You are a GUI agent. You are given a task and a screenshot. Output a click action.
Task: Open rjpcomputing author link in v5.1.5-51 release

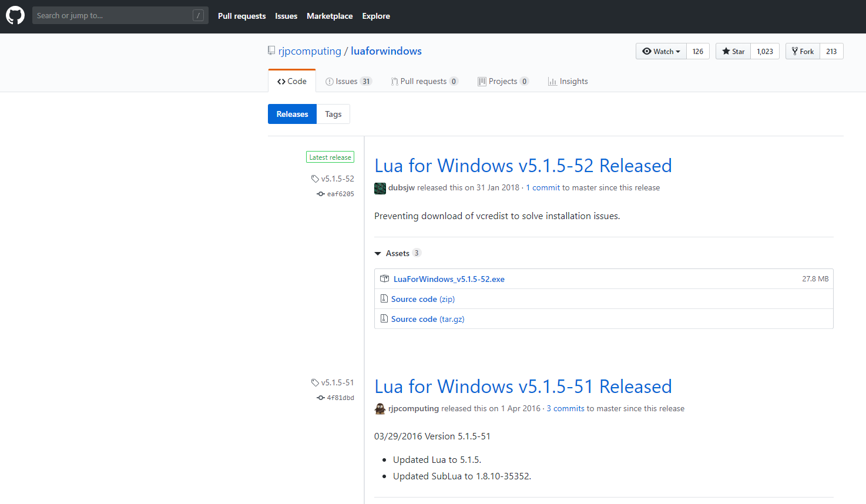click(x=414, y=408)
